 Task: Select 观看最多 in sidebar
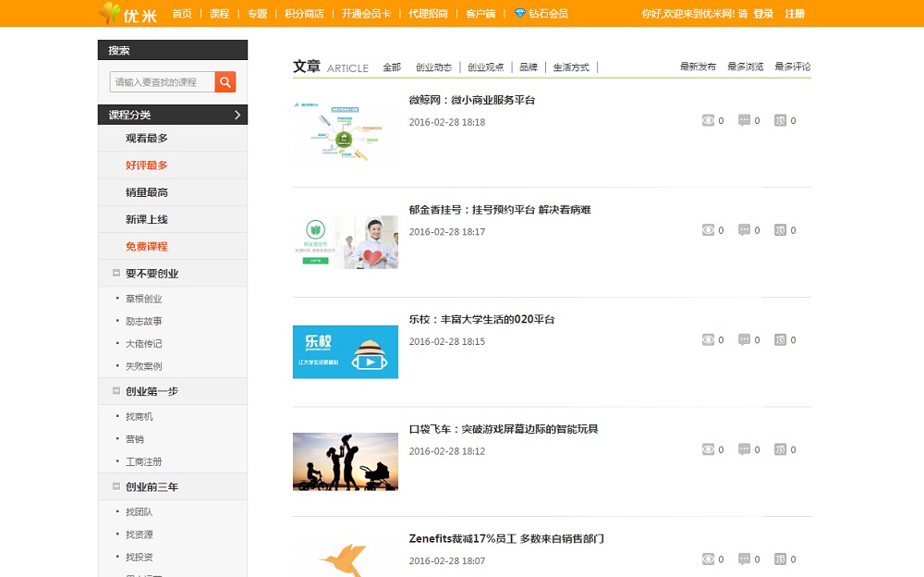(147, 138)
